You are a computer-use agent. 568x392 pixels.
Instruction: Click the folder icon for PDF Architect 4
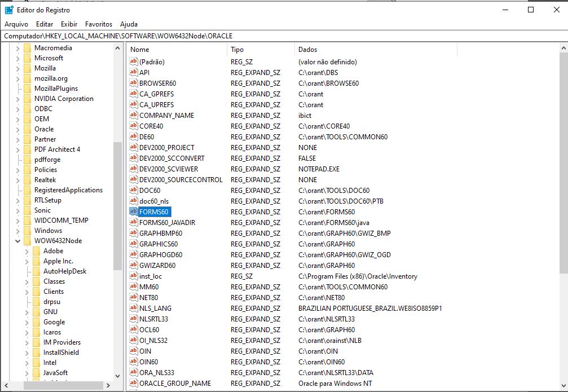click(x=27, y=149)
